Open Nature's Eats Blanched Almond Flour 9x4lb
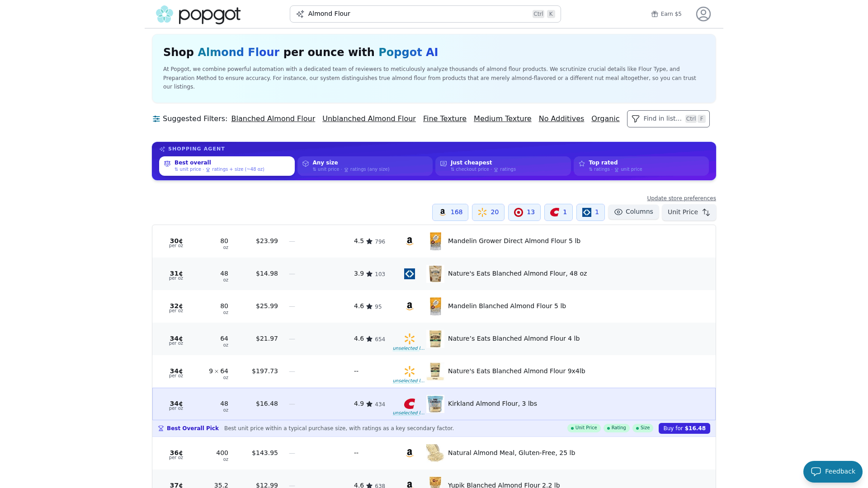This screenshot has height=488, width=868. click(516, 371)
